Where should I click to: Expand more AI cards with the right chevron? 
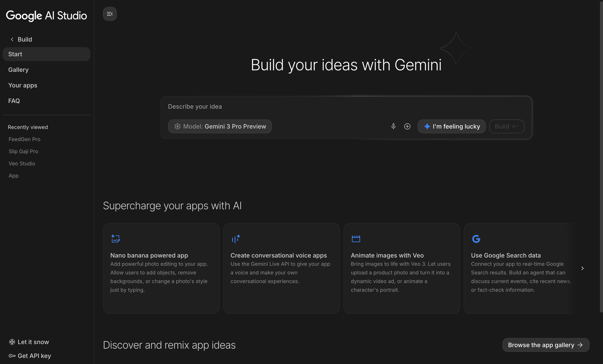[x=583, y=268]
